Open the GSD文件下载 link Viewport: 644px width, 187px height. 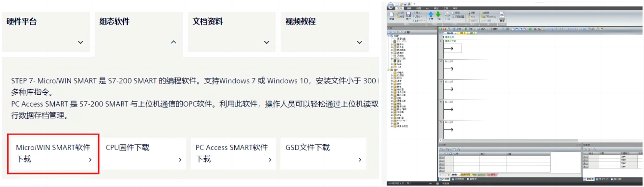(x=323, y=153)
